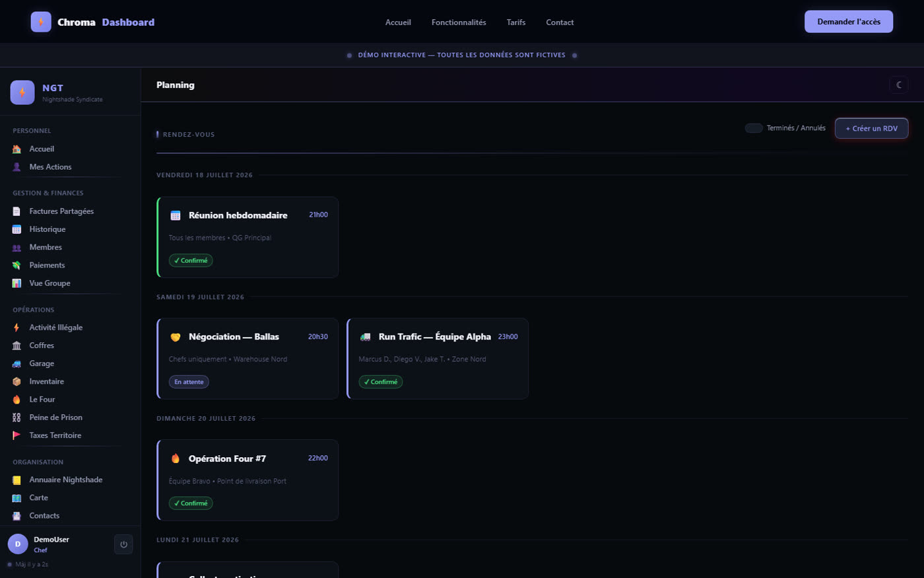Click the 20h30 time on Négociation card
The width and height of the screenshot is (924, 578).
click(x=318, y=337)
